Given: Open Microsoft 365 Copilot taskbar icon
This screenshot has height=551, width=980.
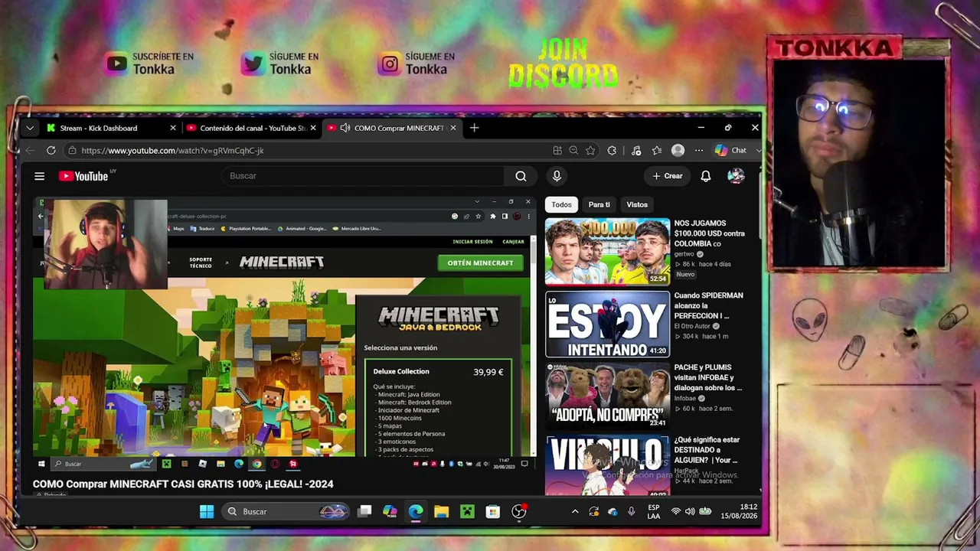Looking at the screenshot, I should [x=390, y=511].
